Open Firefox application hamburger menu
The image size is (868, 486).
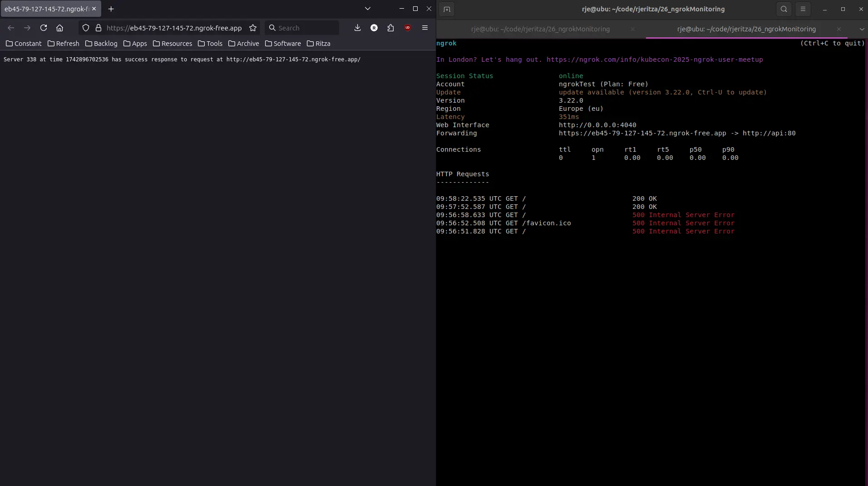point(425,28)
